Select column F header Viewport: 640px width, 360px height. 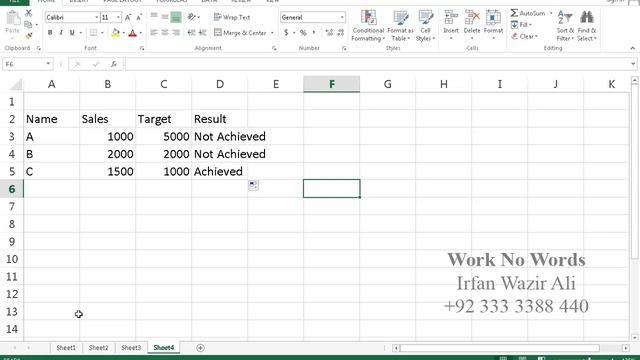(x=331, y=84)
